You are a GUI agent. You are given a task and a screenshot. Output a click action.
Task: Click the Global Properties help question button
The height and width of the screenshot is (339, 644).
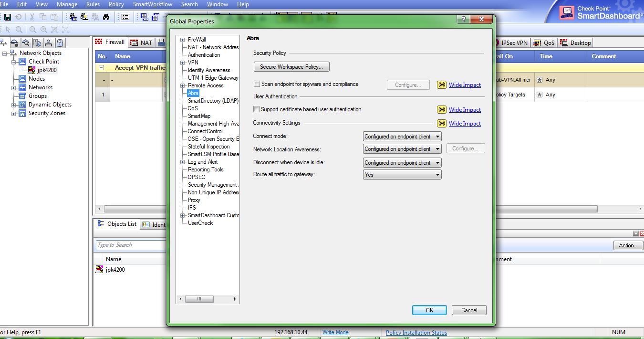click(463, 19)
